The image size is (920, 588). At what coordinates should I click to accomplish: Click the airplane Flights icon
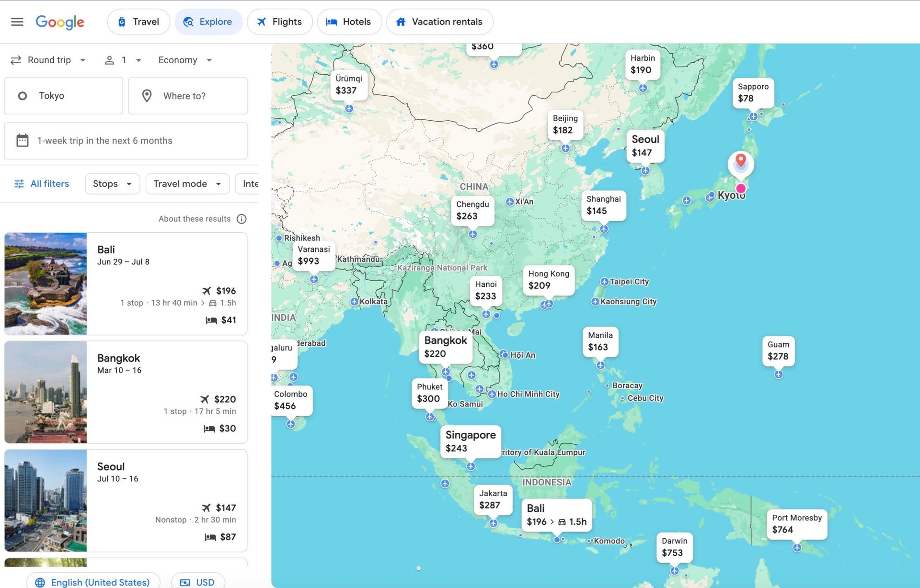tap(261, 22)
